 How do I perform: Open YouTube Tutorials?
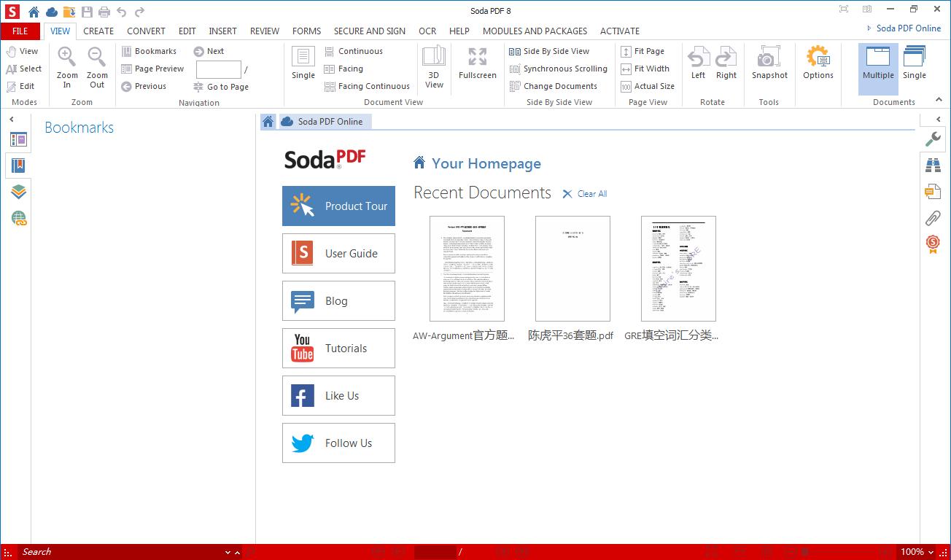coord(338,349)
